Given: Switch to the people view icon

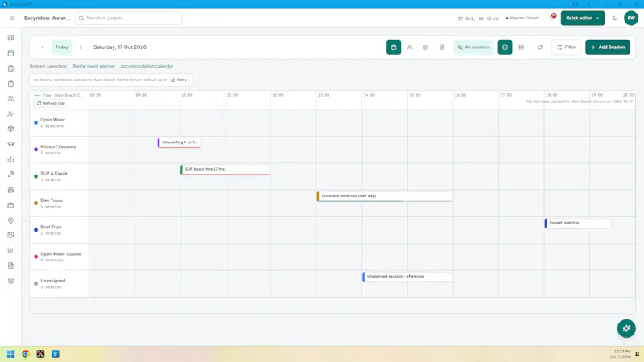Looking at the screenshot, I should 410,47.
